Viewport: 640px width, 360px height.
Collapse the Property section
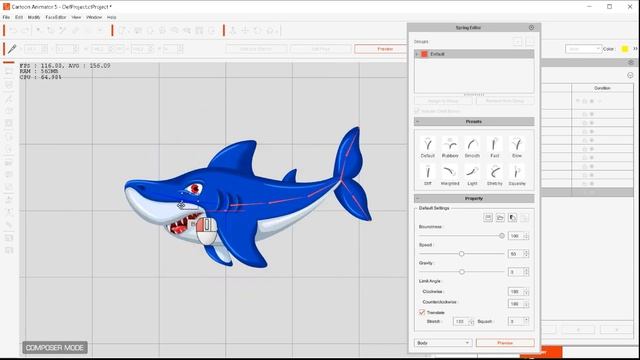pyautogui.click(x=418, y=198)
